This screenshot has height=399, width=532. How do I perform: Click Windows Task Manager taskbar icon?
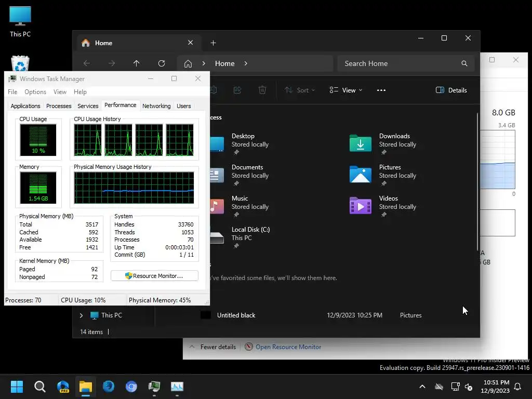154,387
